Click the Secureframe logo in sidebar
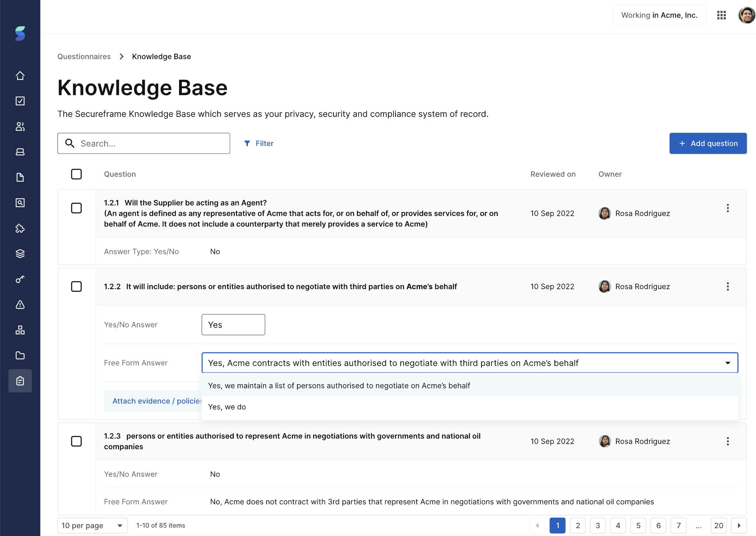Screen dimensions: 756x536 20,33
